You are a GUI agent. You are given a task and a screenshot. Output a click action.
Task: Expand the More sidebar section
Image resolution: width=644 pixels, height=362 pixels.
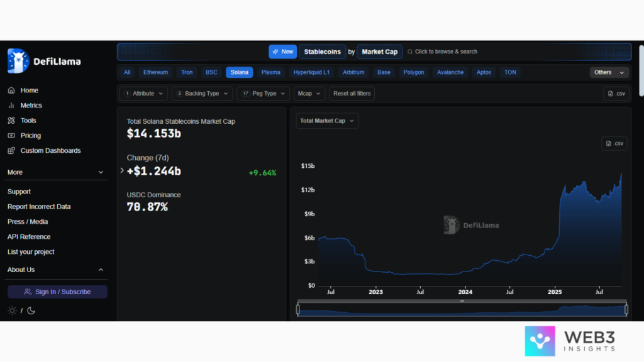point(101,172)
